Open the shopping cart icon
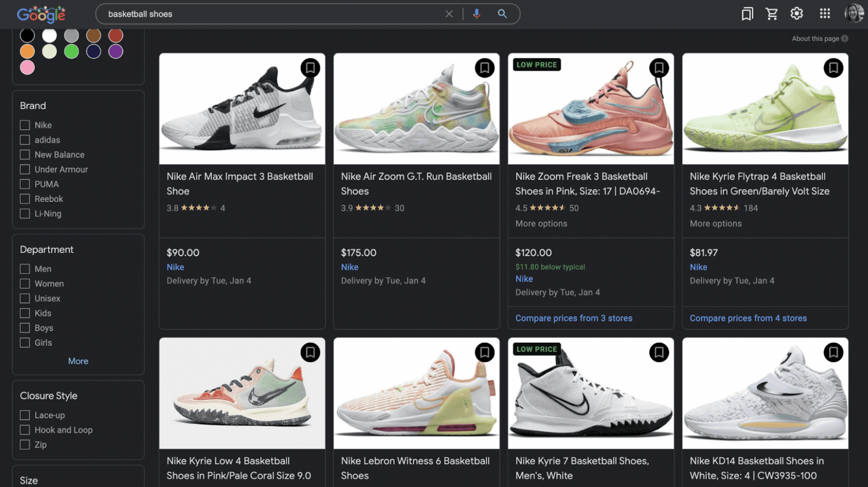 (772, 14)
